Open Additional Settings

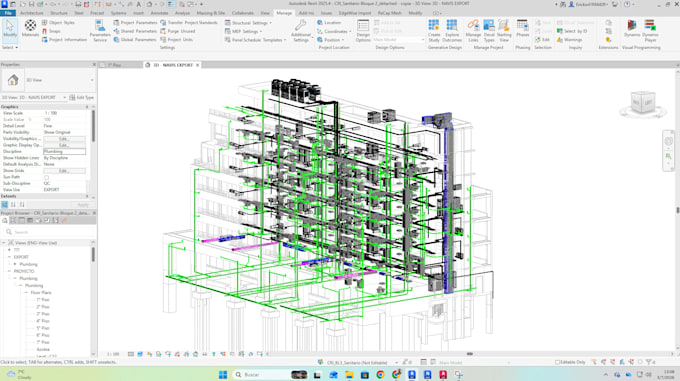pyautogui.click(x=301, y=31)
